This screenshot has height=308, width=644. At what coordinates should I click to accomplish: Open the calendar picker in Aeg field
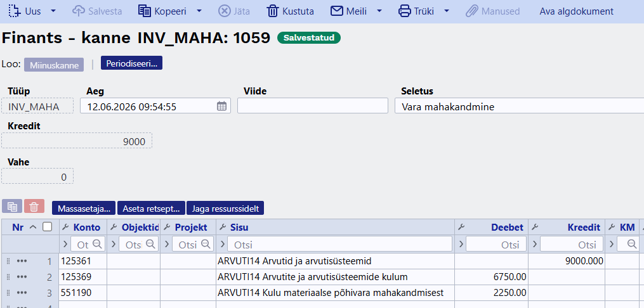(x=221, y=106)
